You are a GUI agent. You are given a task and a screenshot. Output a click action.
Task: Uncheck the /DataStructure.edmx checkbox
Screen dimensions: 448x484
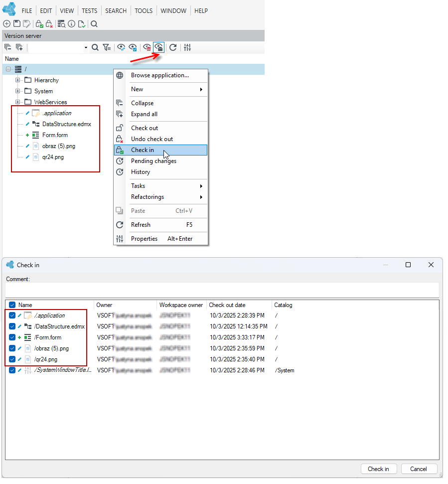click(12, 326)
